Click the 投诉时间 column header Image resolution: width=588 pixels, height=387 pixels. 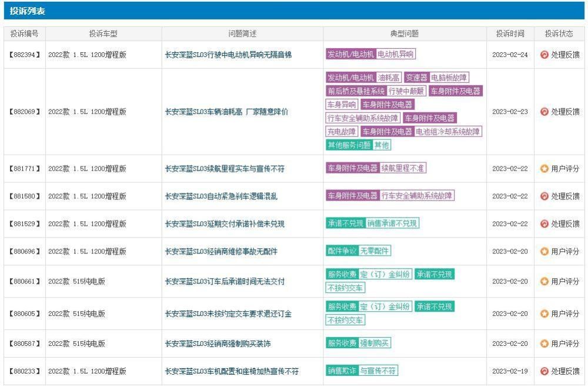pyautogui.click(x=510, y=34)
